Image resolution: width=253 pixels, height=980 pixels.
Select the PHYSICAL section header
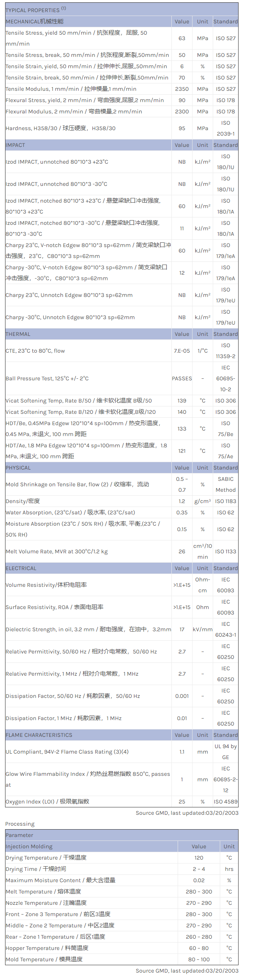click(x=18, y=468)
